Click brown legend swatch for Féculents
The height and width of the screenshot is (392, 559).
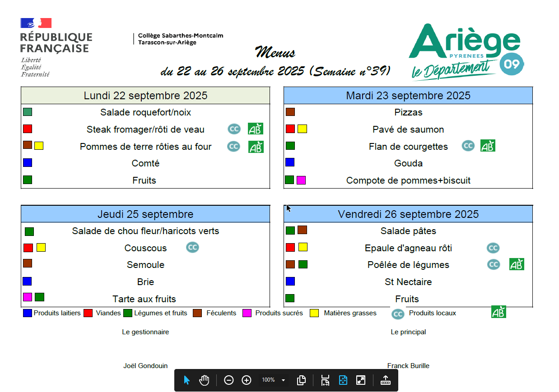(197, 313)
